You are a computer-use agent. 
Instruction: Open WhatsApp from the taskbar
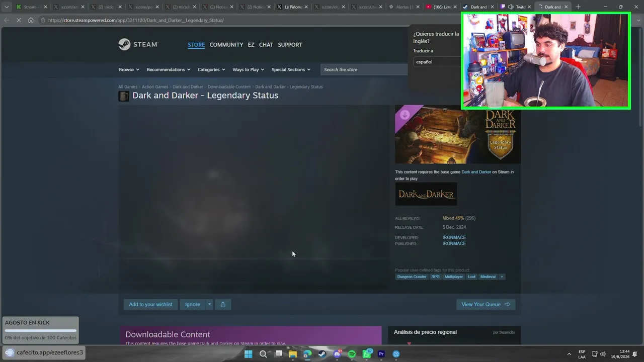367,354
